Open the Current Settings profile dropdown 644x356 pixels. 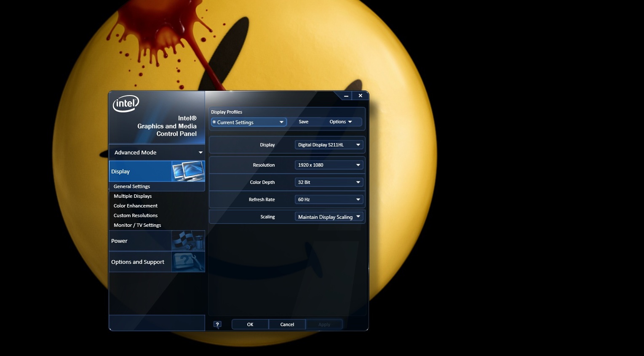click(249, 122)
